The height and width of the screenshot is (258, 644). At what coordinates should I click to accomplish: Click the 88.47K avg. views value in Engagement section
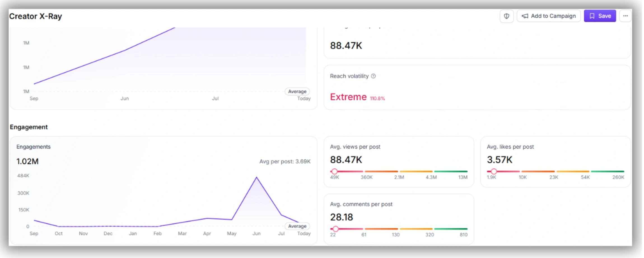[346, 160]
